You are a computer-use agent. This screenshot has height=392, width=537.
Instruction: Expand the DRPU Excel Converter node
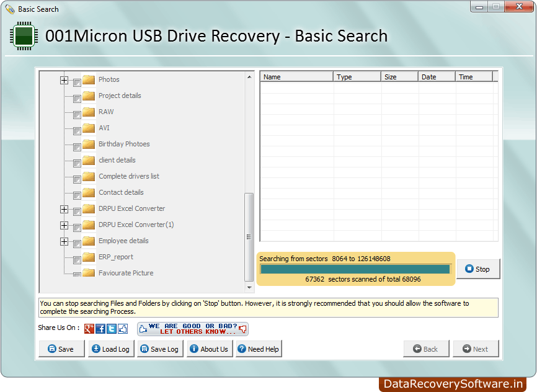tap(64, 209)
